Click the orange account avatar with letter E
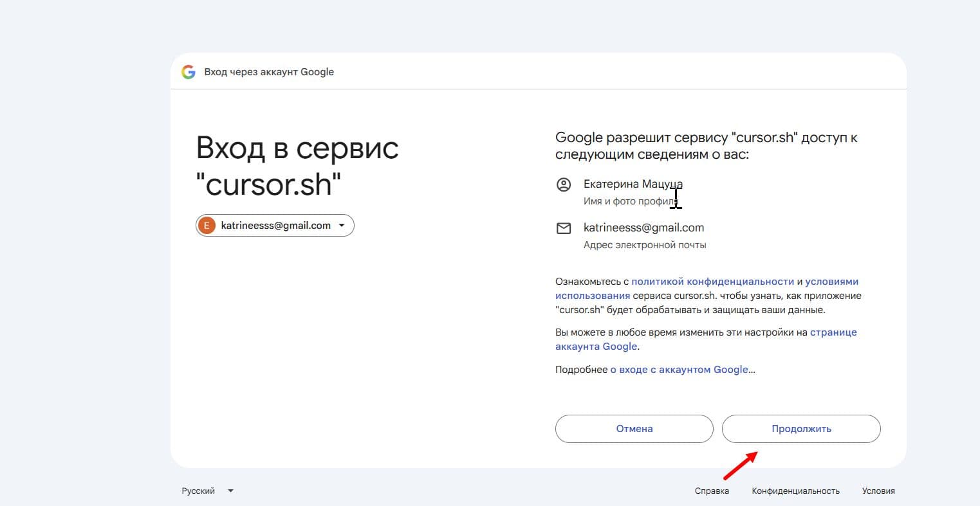This screenshot has height=506, width=980. click(207, 226)
